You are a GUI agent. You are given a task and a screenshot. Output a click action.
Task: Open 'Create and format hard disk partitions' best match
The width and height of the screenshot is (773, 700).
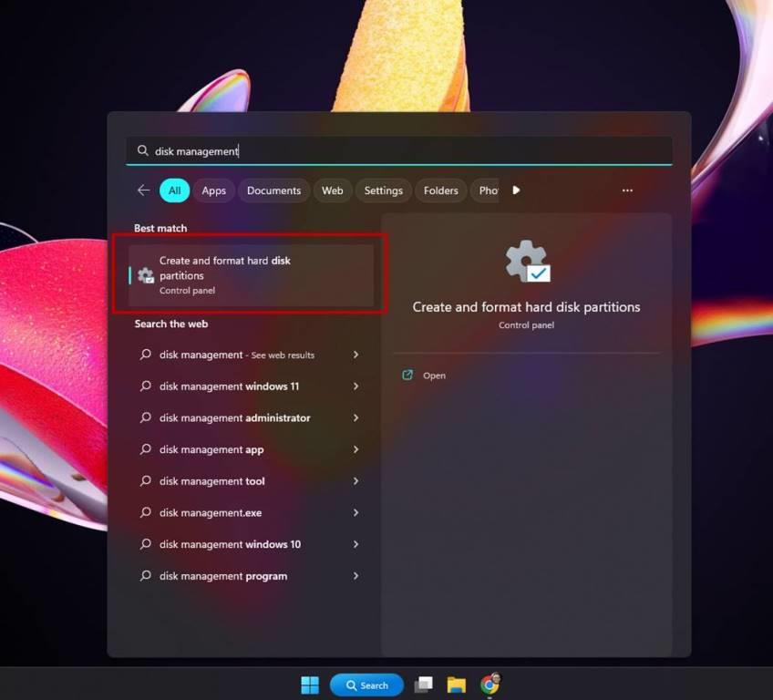[x=251, y=275]
